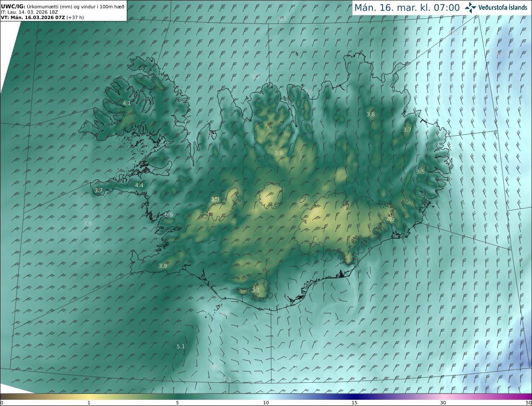Screen dimensions: 532x406
Task: Click the 5 tick on the color scale
Action: click(x=177, y=403)
